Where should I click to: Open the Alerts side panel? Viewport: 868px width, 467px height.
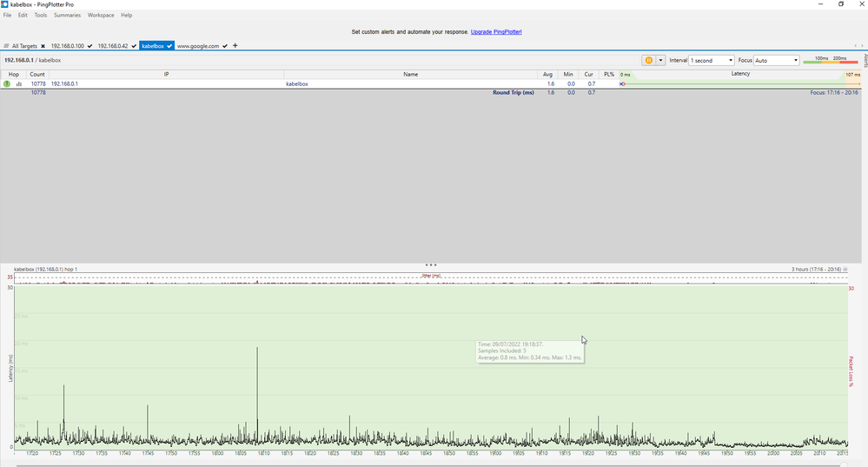[x=865, y=59]
